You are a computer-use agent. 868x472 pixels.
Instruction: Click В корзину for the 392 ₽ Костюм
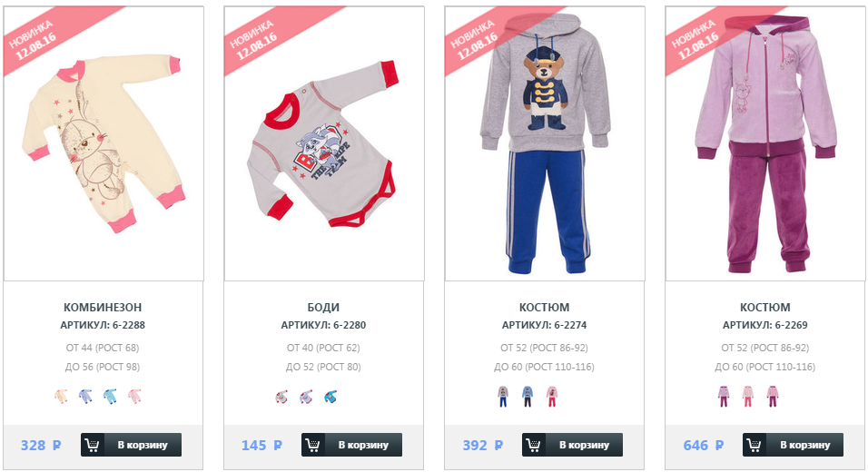(572, 445)
